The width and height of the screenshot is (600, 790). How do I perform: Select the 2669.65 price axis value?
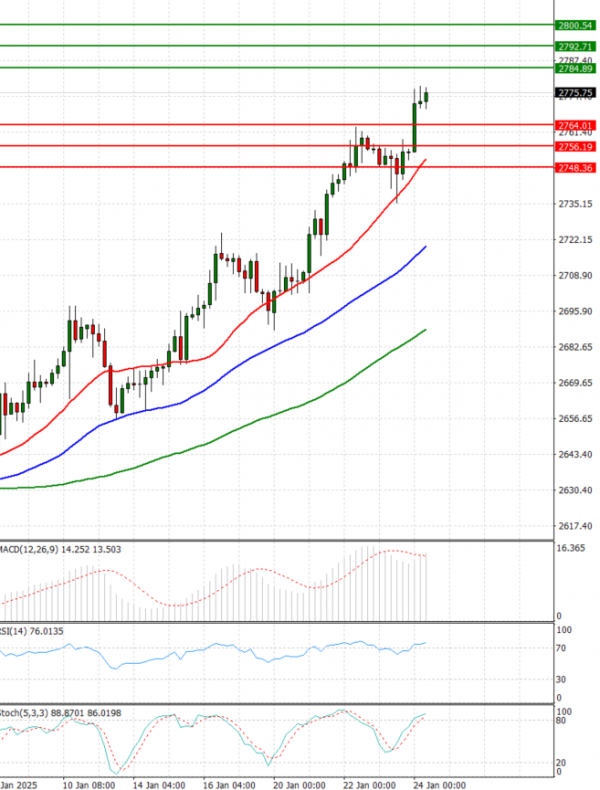coord(575,382)
